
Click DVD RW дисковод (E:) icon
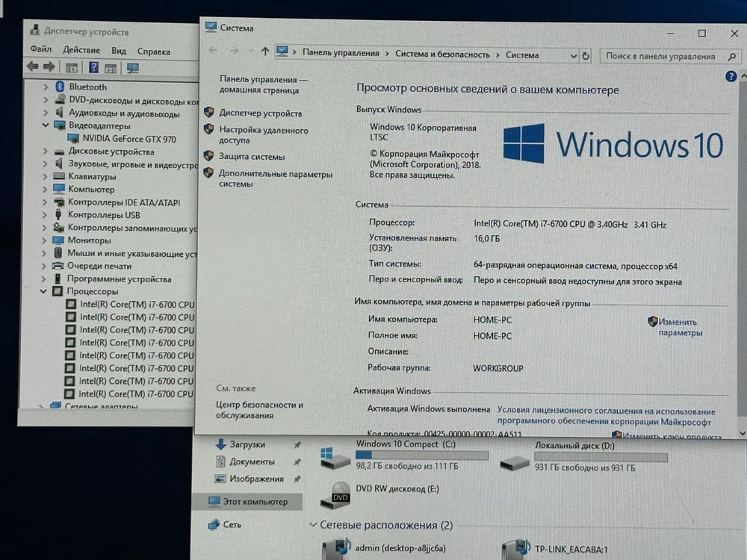[x=336, y=495]
